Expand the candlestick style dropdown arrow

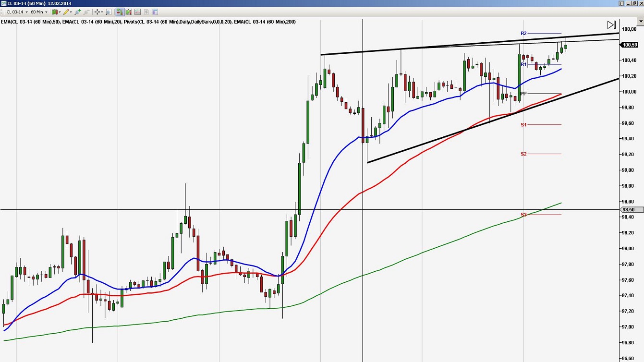click(x=60, y=12)
